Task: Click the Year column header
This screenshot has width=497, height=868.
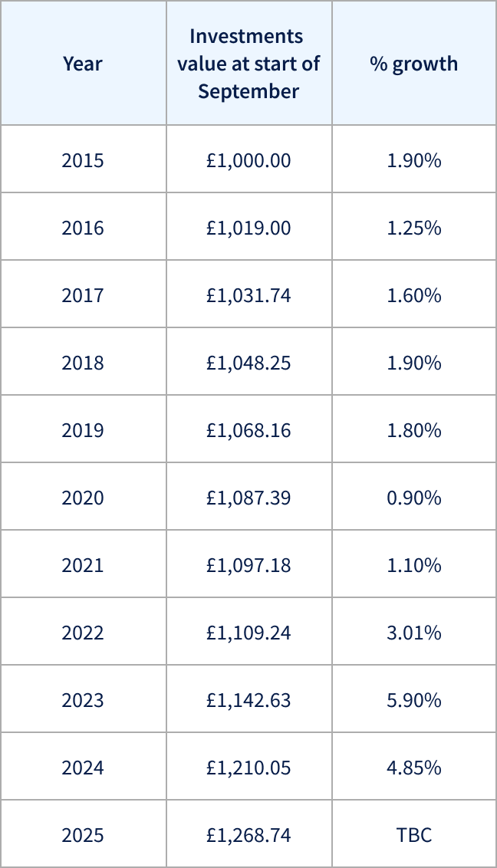Action: tap(83, 64)
